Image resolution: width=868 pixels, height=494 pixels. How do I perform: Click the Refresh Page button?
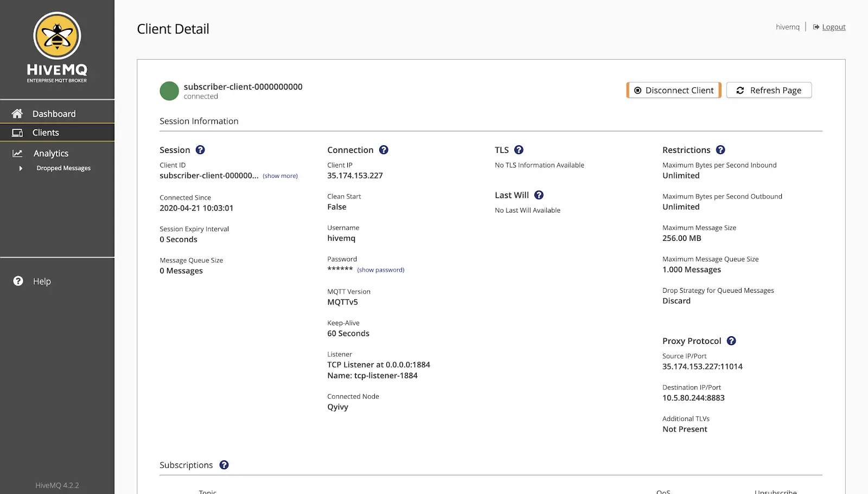click(x=769, y=91)
